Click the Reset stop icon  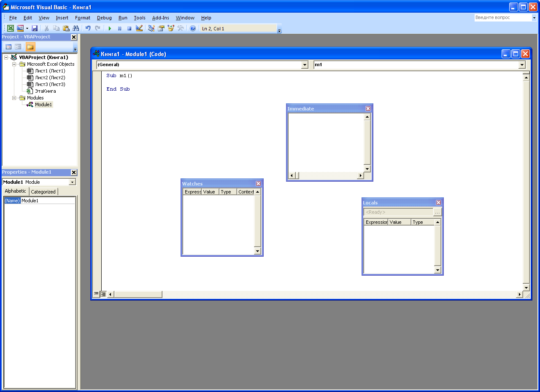[129, 28]
